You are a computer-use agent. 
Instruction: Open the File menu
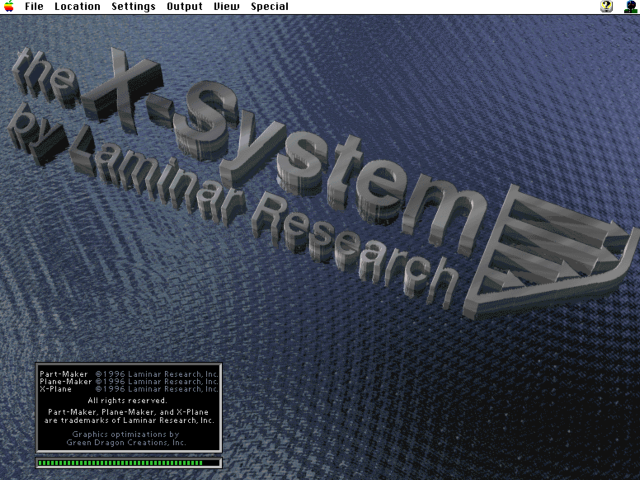pos(34,7)
